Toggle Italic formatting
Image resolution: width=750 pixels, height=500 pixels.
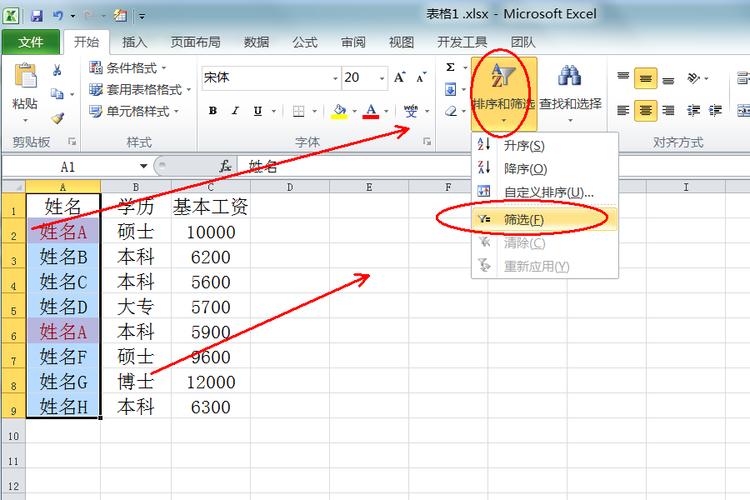tap(235, 111)
